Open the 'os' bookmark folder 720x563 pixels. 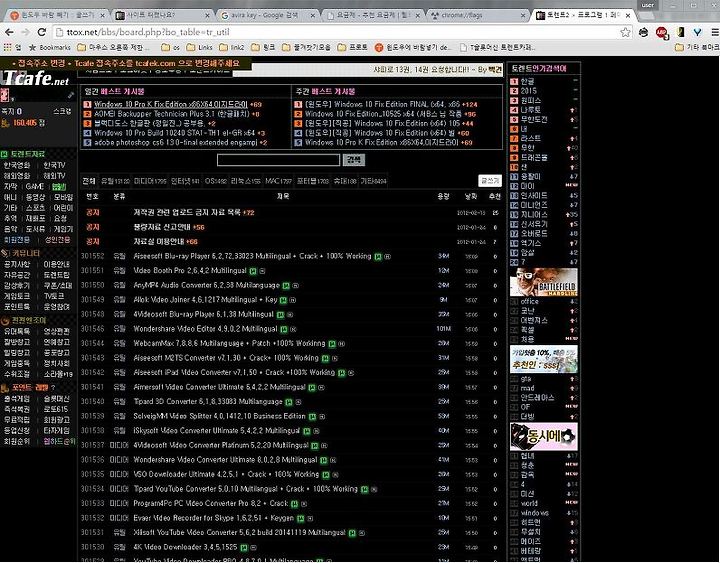pyautogui.click(x=171, y=47)
